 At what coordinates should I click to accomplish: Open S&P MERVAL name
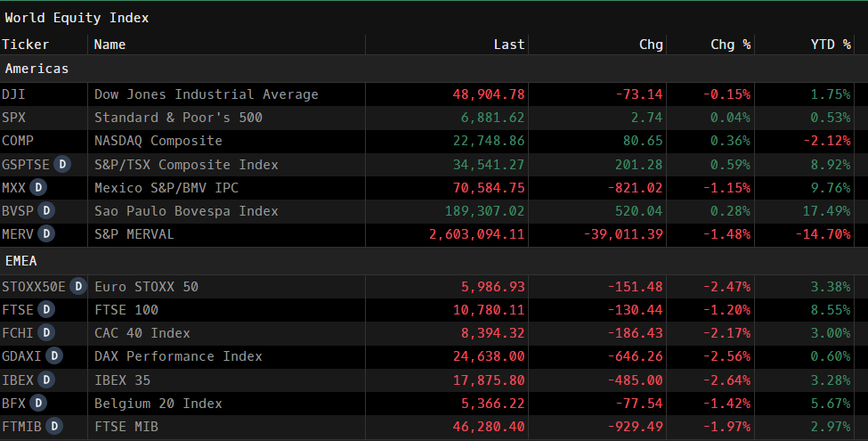(x=134, y=234)
